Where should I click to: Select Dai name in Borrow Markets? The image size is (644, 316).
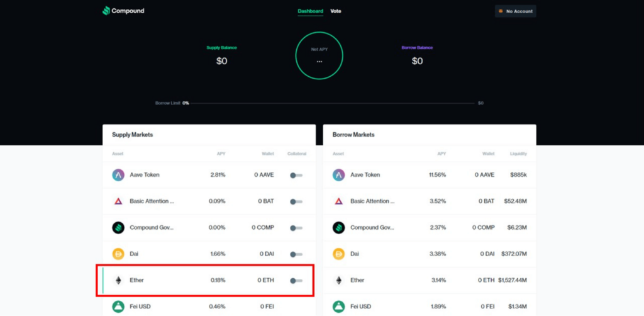coord(355,254)
